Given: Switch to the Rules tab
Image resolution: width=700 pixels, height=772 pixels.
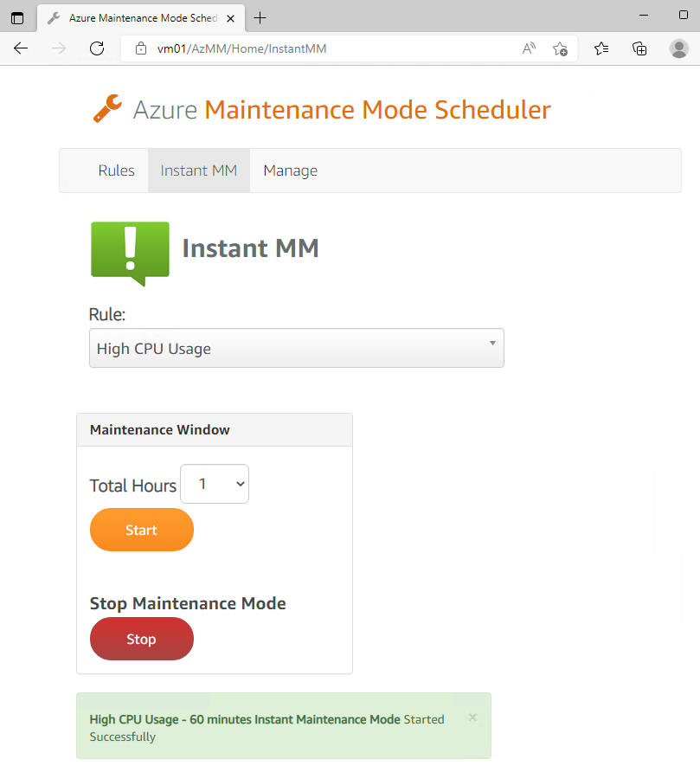Looking at the screenshot, I should [116, 170].
